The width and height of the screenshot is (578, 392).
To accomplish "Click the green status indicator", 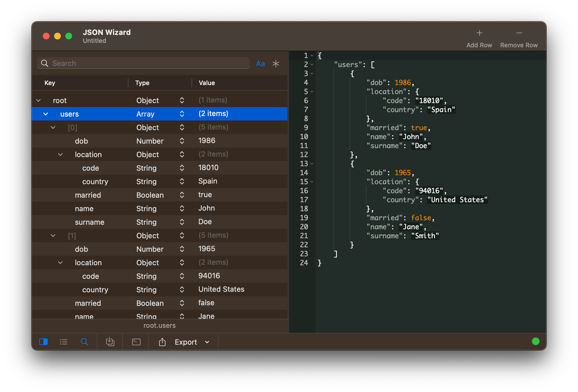I will (x=535, y=341).
